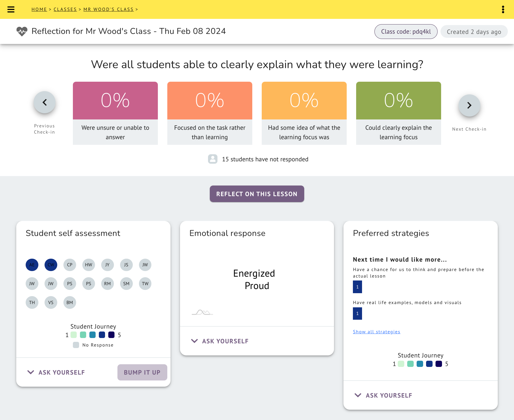Select student avatar CP
The image size is (514, 420).
pyautogui.click(x=70, y=265)
